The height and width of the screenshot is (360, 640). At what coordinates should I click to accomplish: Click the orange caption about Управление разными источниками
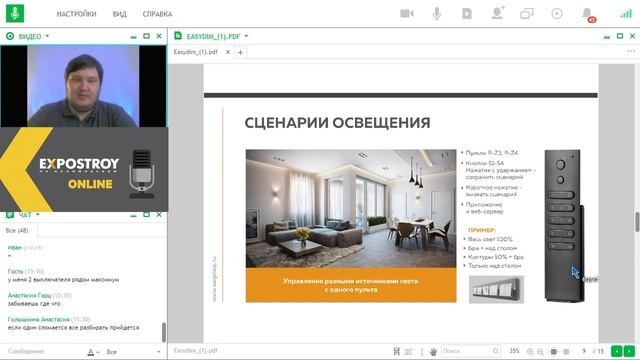[351, 285]
